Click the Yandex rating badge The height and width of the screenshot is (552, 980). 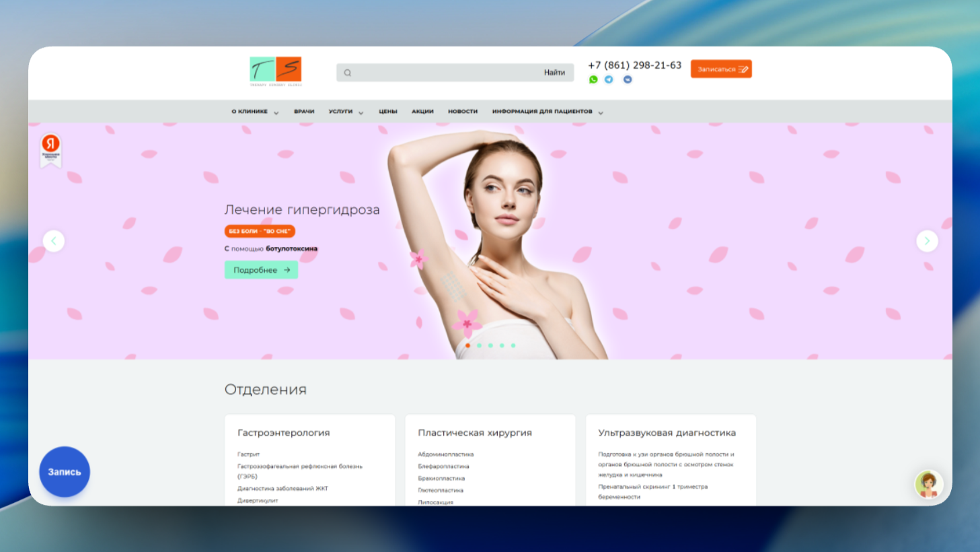[x=51, y=149]
